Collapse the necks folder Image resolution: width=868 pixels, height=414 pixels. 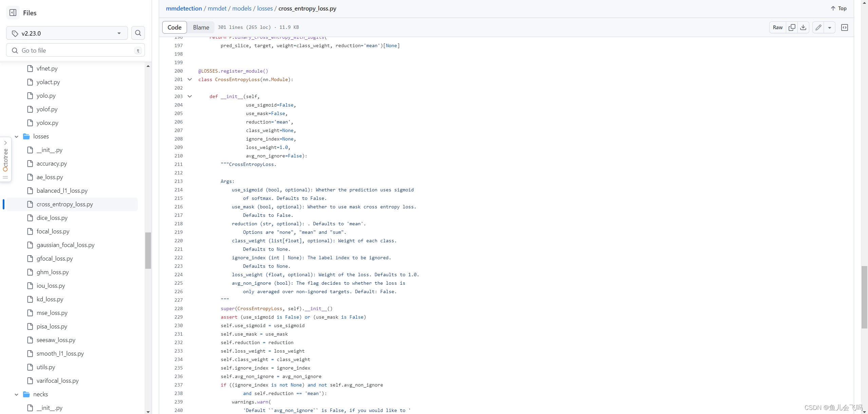click(x=16, y=394)
